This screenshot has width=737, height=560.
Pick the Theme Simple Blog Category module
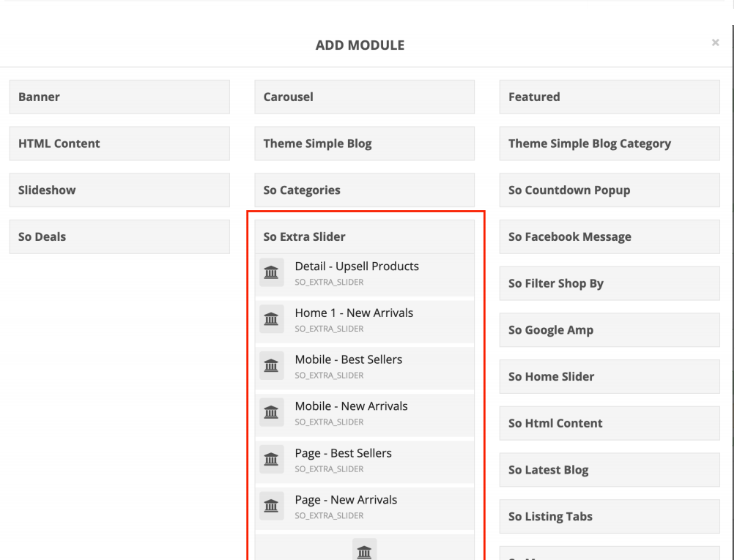(609, 143)
